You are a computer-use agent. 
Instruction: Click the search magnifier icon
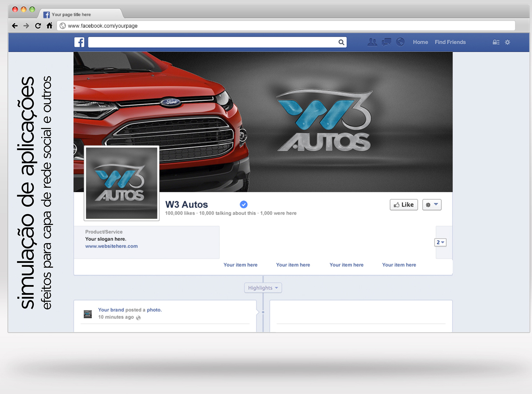coord(341,42)
